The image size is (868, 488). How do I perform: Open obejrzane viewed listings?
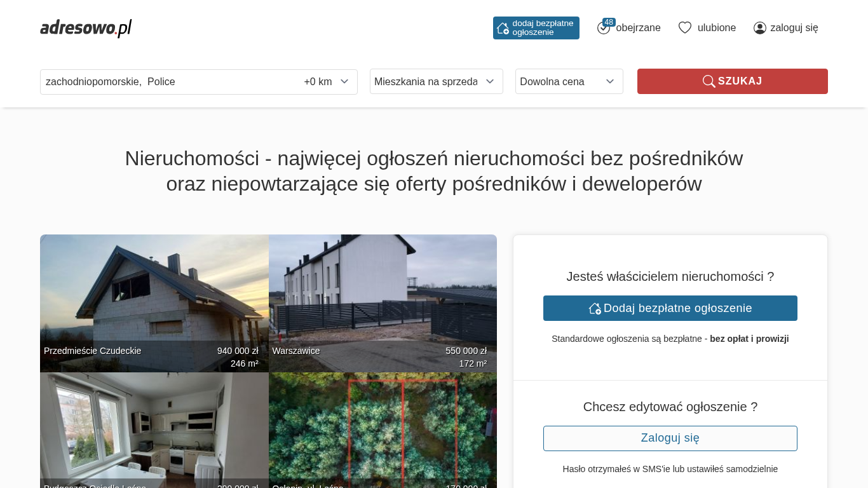638,28
